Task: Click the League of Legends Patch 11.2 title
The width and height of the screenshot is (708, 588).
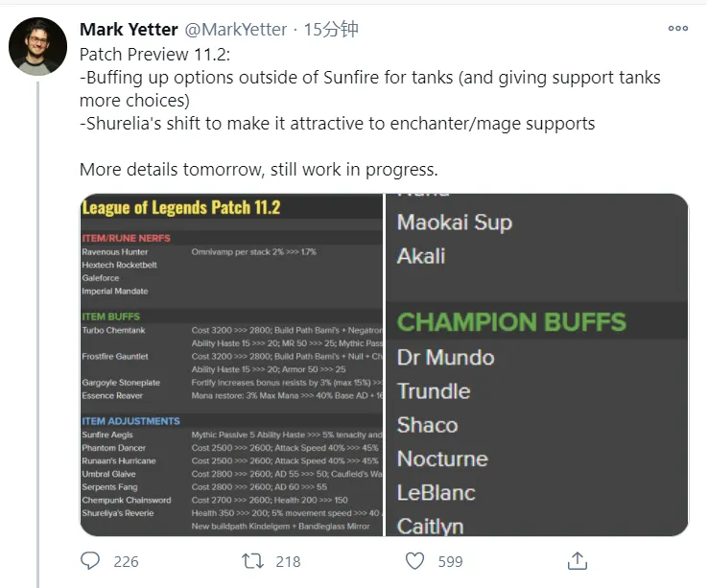Action: point(181,208)
